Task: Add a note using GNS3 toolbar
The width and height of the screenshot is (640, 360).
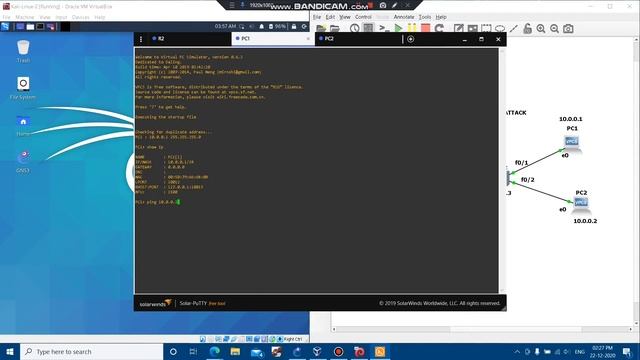Action: [x=458, y=29]
